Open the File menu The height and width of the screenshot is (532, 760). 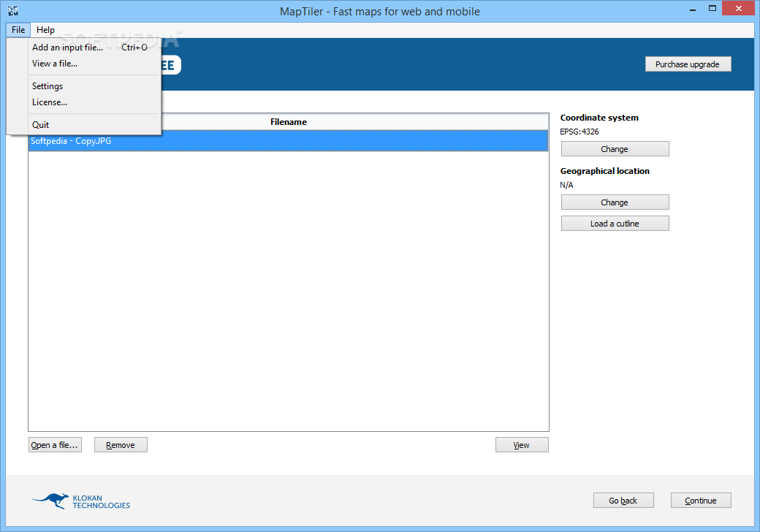point(18,30)
